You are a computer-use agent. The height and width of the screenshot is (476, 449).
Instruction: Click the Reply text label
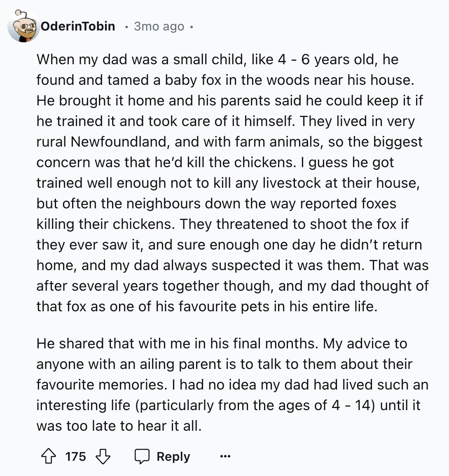tap(173, 456)
